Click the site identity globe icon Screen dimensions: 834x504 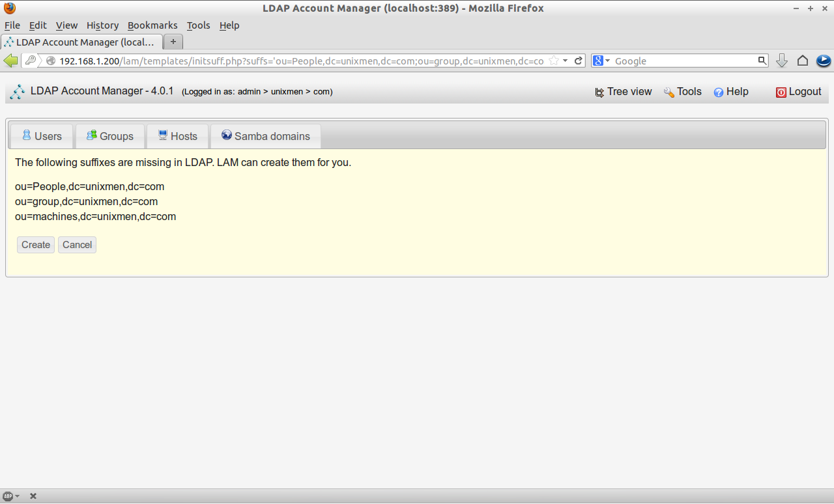click(x=51, y=61)
